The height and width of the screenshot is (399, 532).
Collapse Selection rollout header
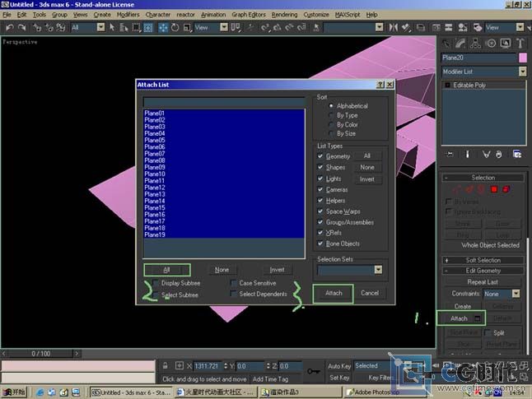click(x=483, y=178)
